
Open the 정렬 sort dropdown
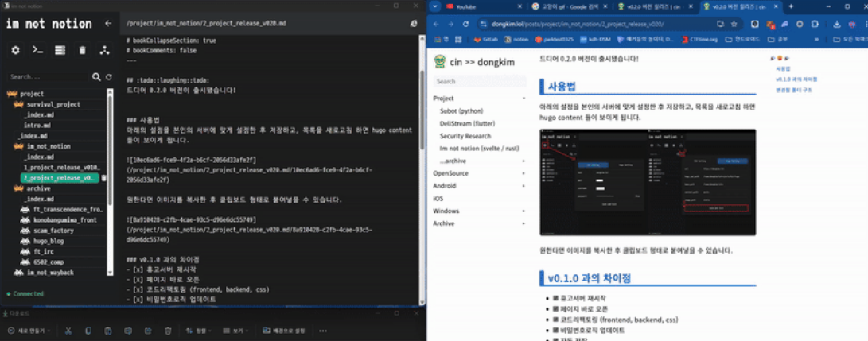tap(200, 331)
